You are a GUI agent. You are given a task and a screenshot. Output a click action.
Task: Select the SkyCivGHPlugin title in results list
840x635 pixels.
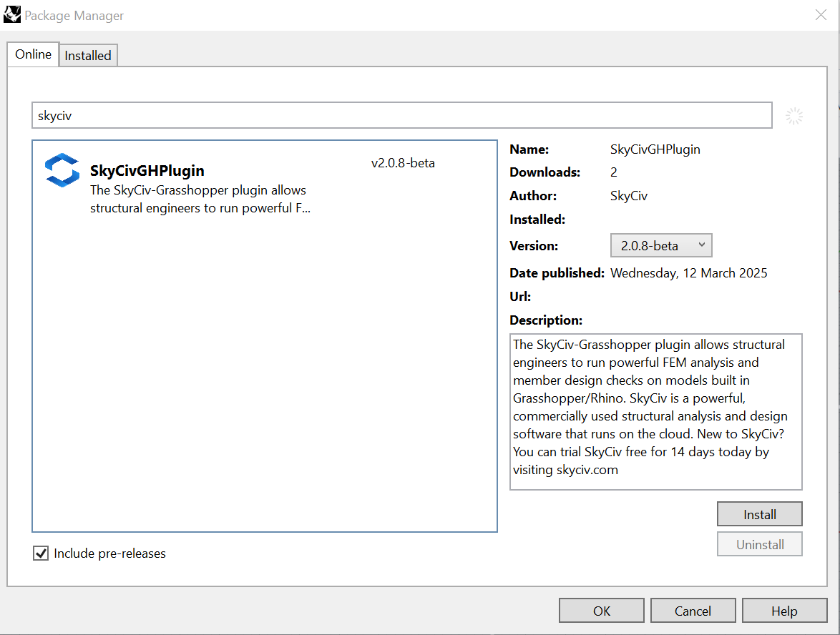pyautogui.click(x=147, y=171)
